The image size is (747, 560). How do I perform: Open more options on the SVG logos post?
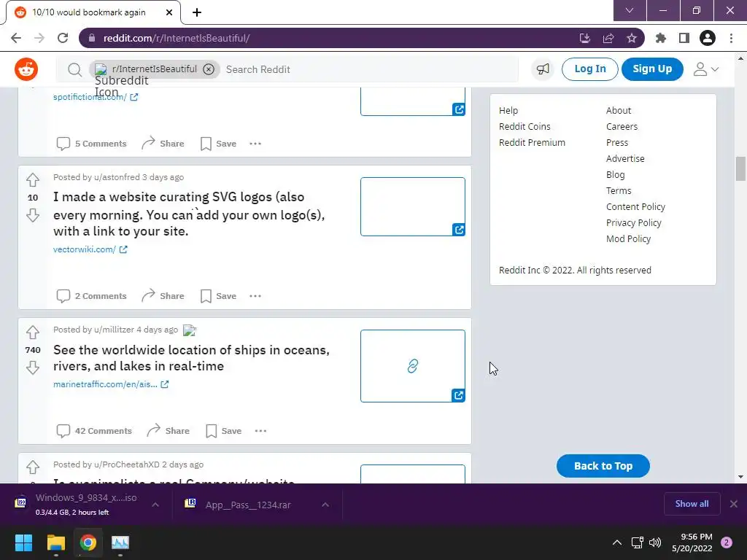[255, 296]
